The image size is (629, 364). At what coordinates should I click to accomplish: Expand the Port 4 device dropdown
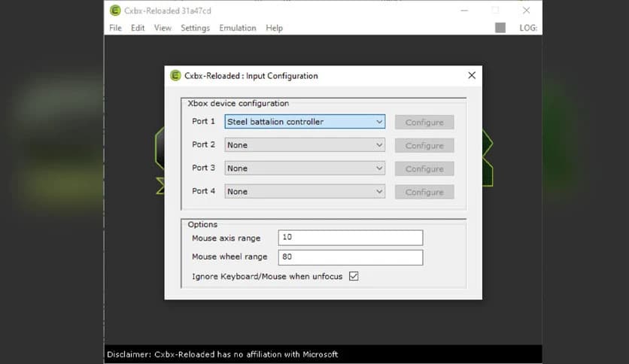pos(305,192)
